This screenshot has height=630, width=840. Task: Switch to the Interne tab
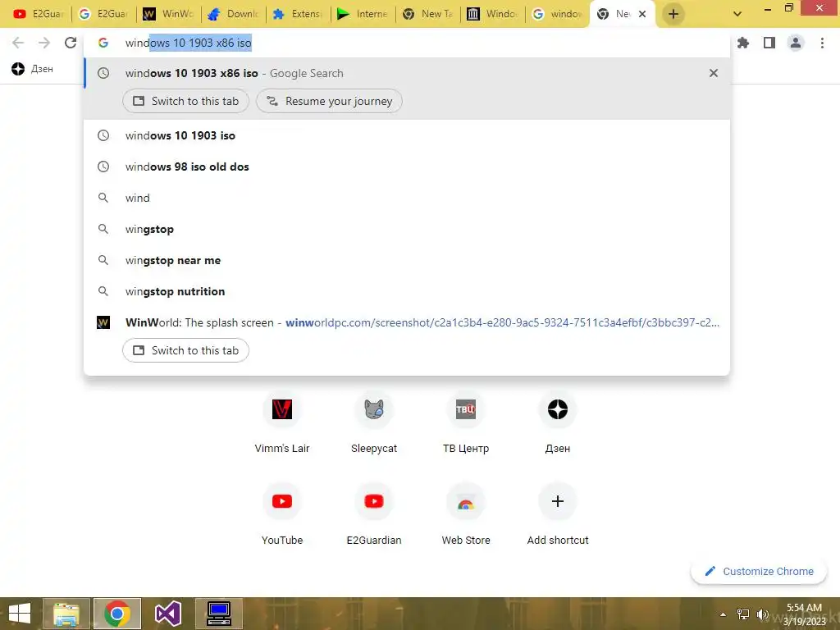[x=363, y=14]
